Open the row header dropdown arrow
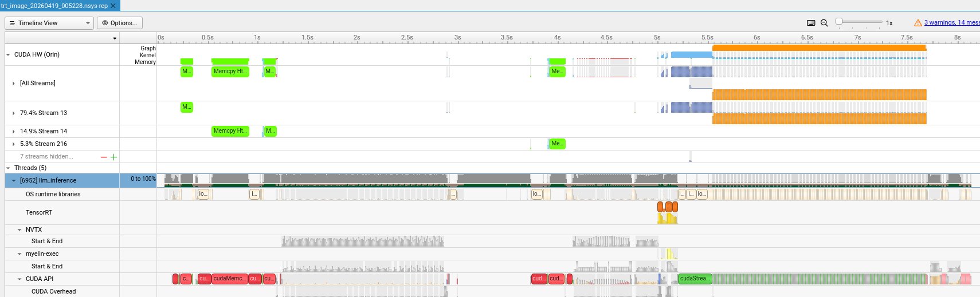Screen dimensions: 980x297 point(115,38)
